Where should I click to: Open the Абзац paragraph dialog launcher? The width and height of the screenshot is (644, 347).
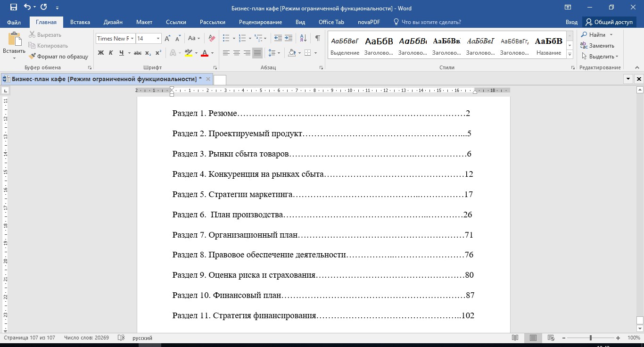tap(322, 68)
